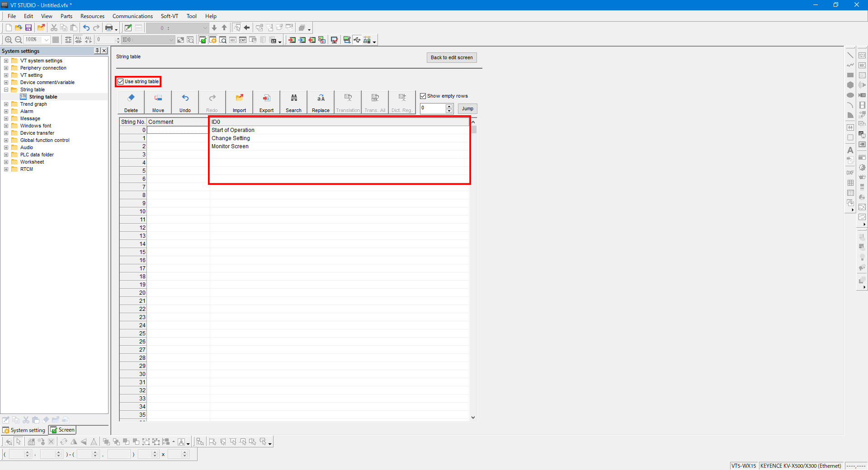Click the Save icon in main toolbar
868x470 pixels.
28,28
